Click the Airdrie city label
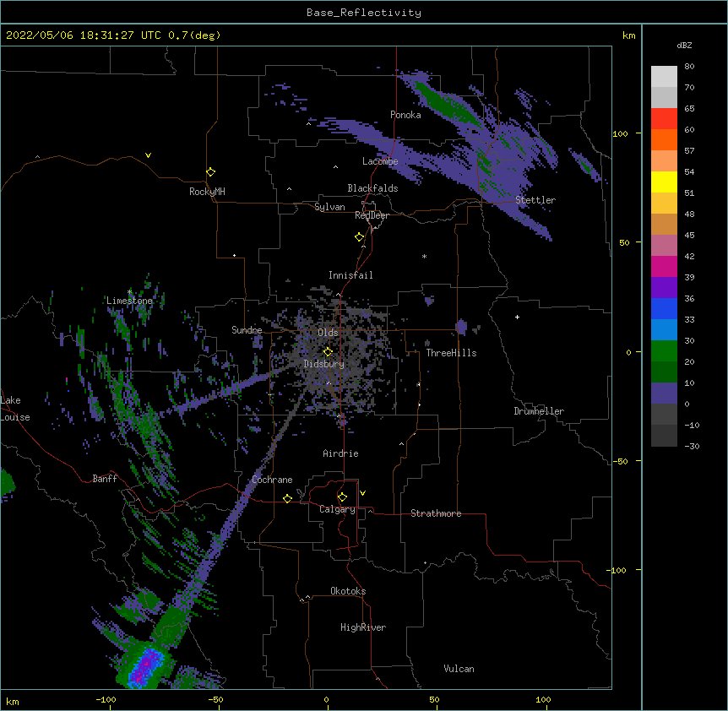728x711 pixels. tap(341, 453)
